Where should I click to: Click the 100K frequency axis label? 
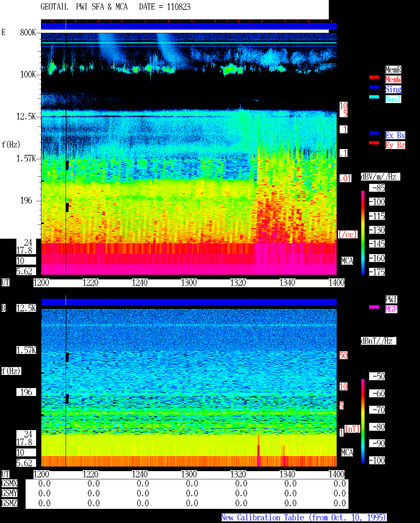28,75
